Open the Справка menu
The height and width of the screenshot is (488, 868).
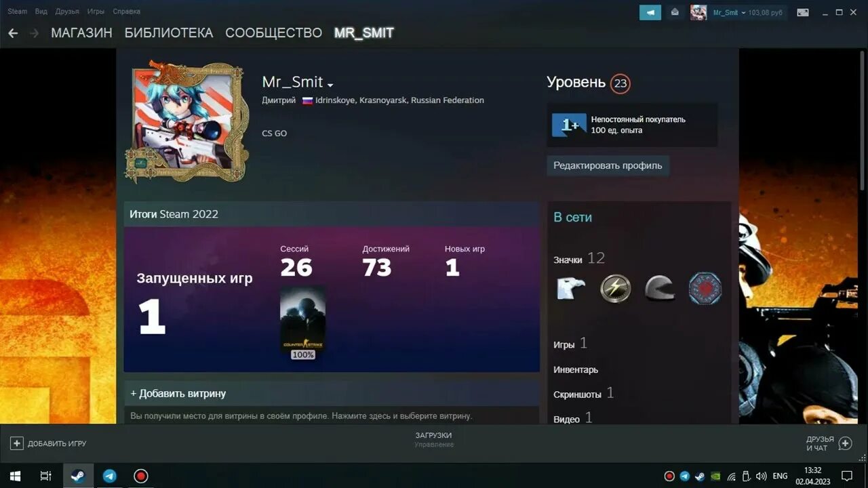(x=127, y=12)
